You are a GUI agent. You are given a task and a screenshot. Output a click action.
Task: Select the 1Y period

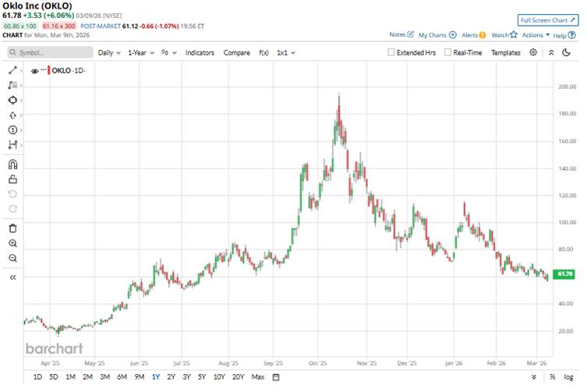click(156, 377)
